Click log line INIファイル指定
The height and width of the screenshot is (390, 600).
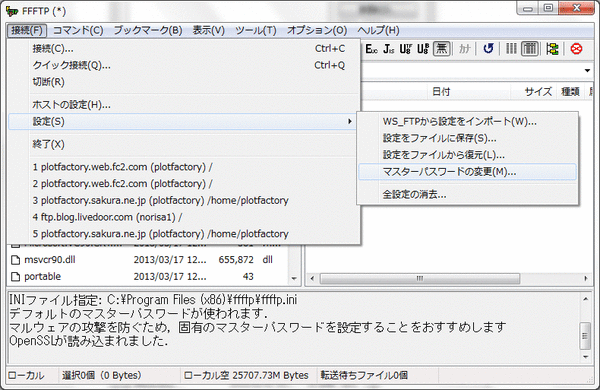click(153, 299)
